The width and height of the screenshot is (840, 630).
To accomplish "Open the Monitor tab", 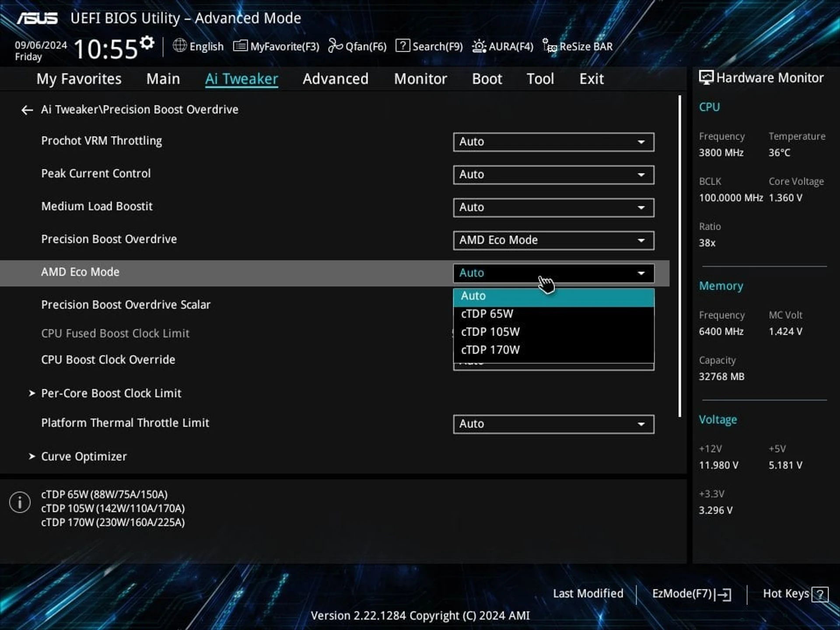I will point(420,79).
